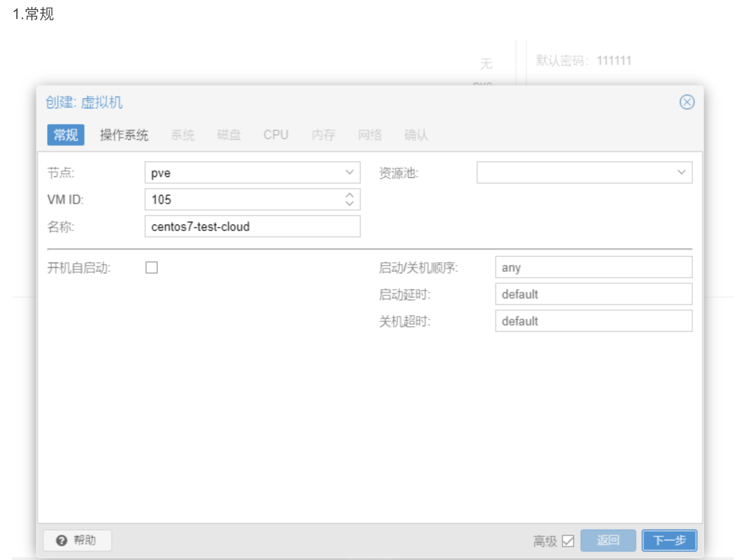This screenshot has height=560, width=741.
Task: Go to the CPU tab
Action: (x=276, y=135)
